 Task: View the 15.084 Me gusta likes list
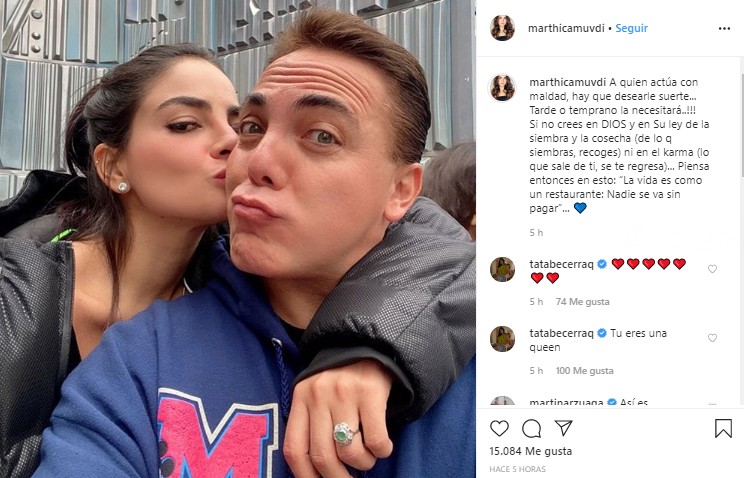coord(530,451)
